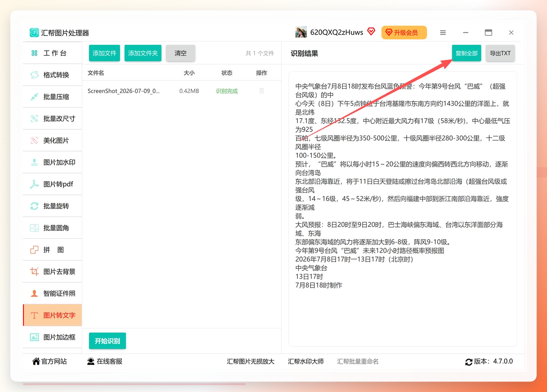Viewport: 547px width, 392px height.
Task: Select 批量改尺寸 in the sidebar
Action: point(59,119)
